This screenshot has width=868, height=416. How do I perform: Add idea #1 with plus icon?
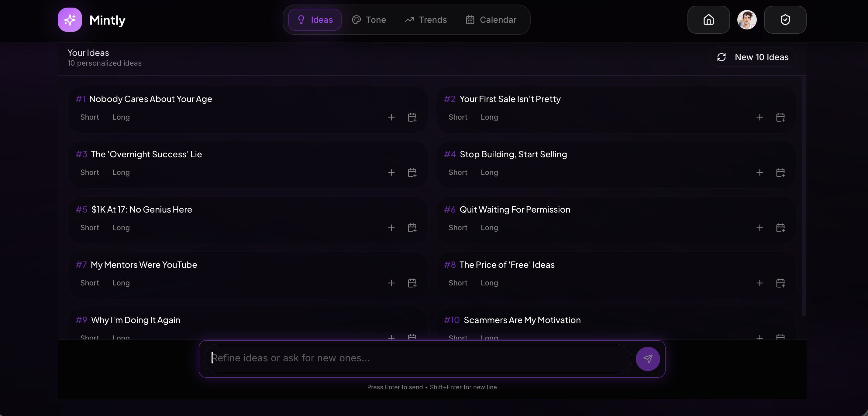(391, 117)
